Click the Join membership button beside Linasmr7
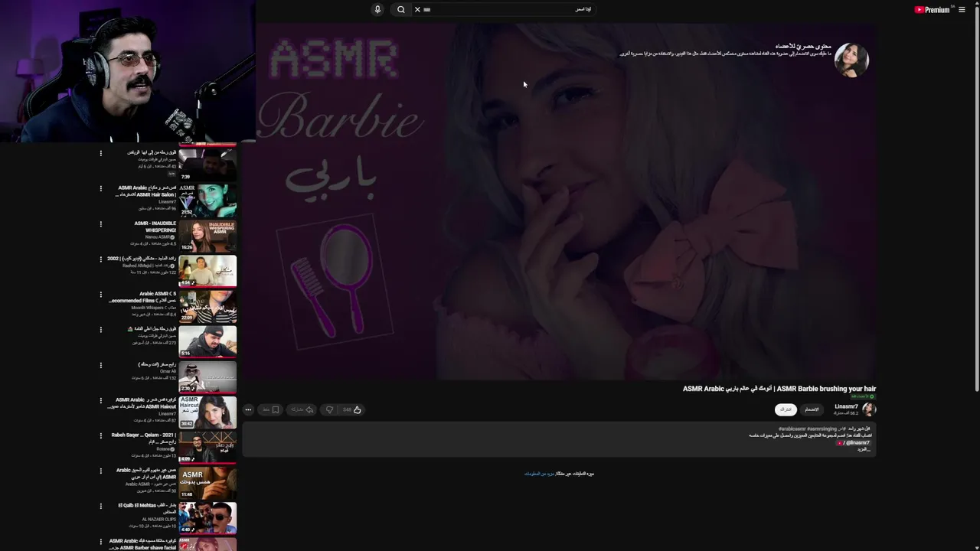This screenshot has height=551, width=980. (812, 409)
